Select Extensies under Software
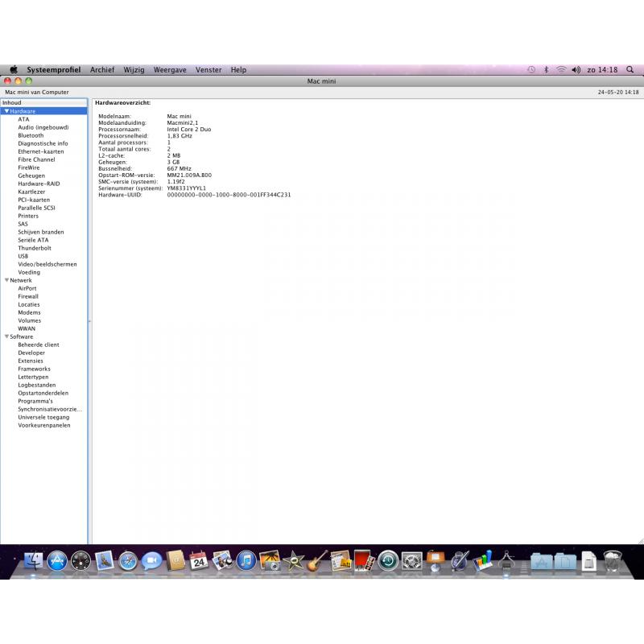This screenshot has width=644, height=644. click(31, 361)
